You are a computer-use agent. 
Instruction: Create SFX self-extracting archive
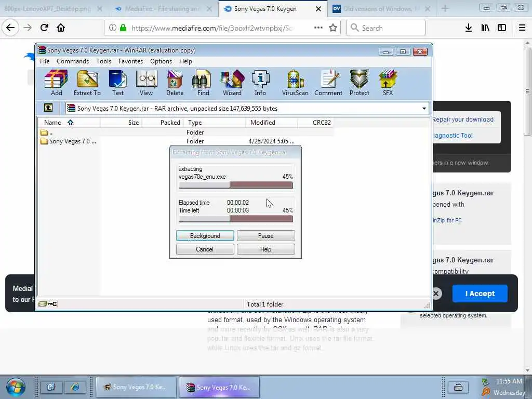click(x=388, y=83)
